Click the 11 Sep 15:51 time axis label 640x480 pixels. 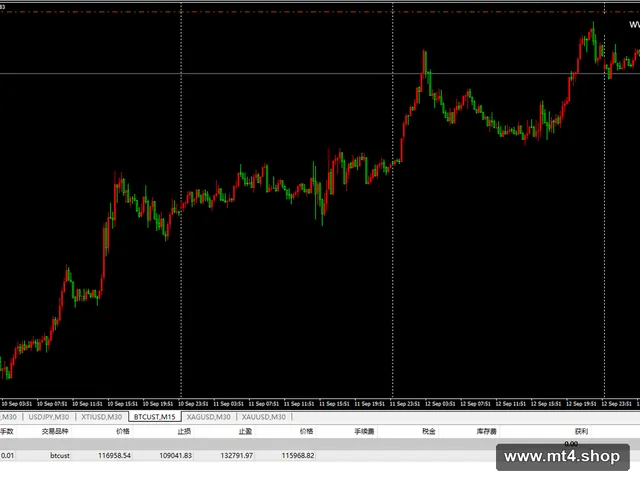pos(334,404)
